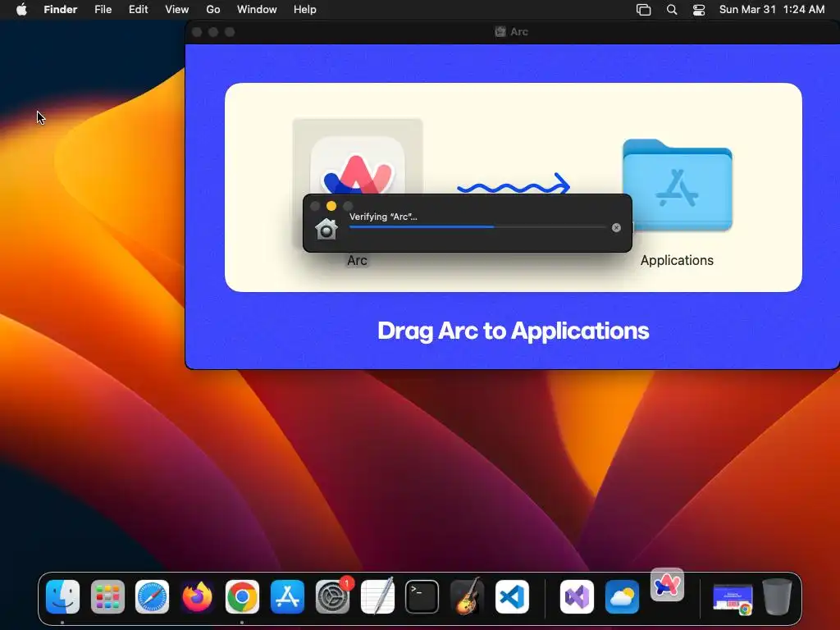840x630 pixels.
Task: Click the Drag Arc to Applications heading
Action: tap(514, 331)
